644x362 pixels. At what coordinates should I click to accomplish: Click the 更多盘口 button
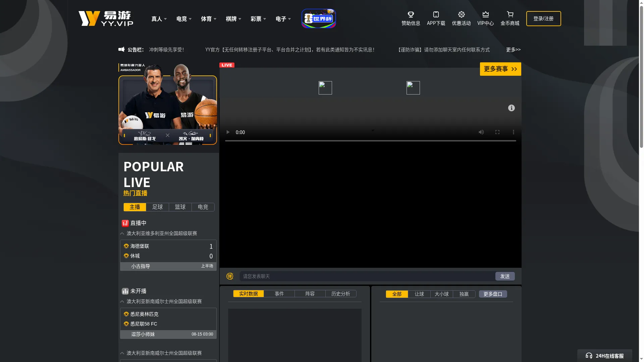(493, 294)
